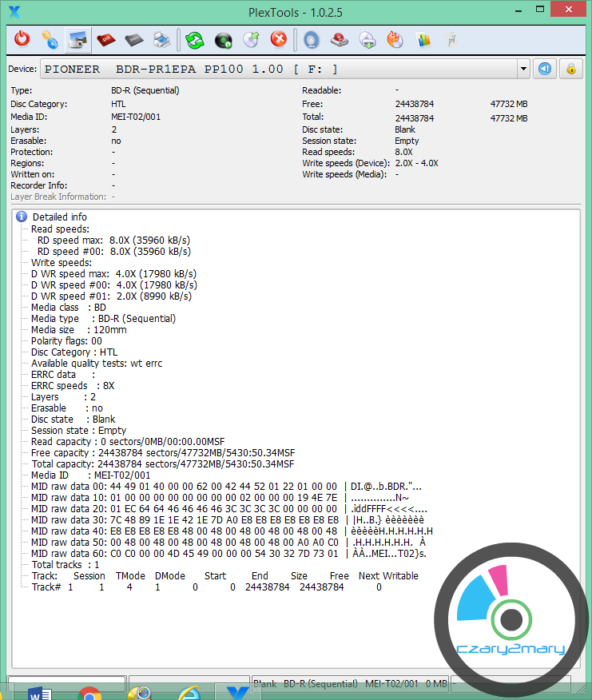Image resolution: width=592 pixels, height=700 pixels.
Task: Select the Total tracks tree entry
Action: 65,564
